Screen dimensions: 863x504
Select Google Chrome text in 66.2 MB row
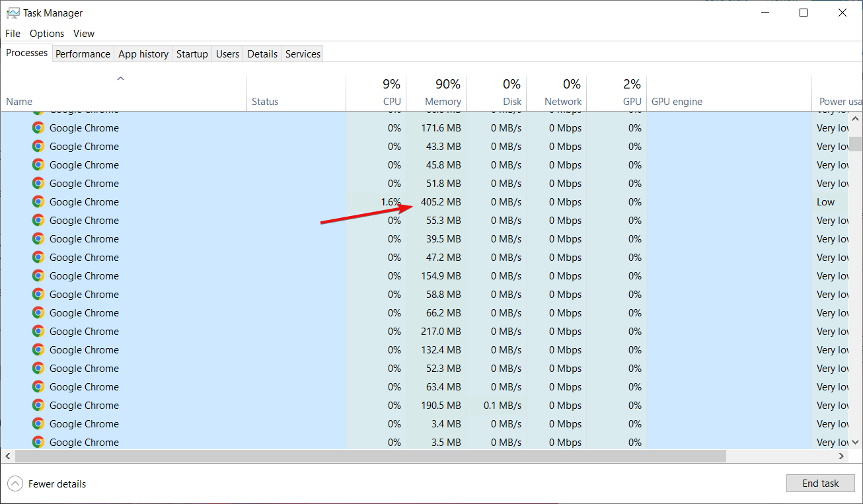click(x=84, y=313)
